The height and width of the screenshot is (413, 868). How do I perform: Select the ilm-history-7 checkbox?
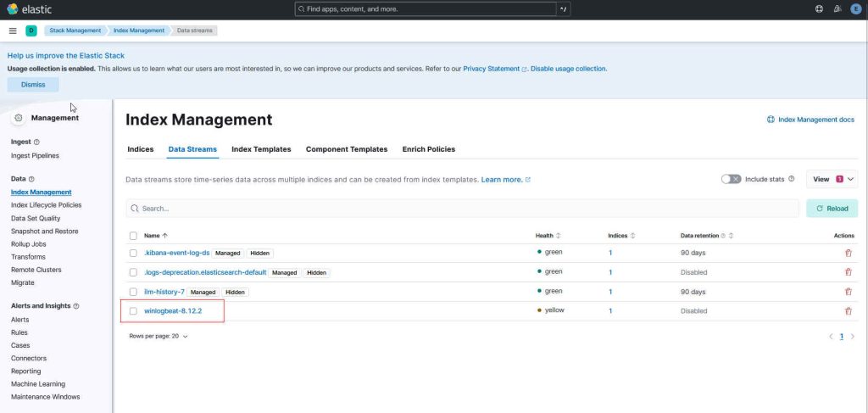coord(133,292)
